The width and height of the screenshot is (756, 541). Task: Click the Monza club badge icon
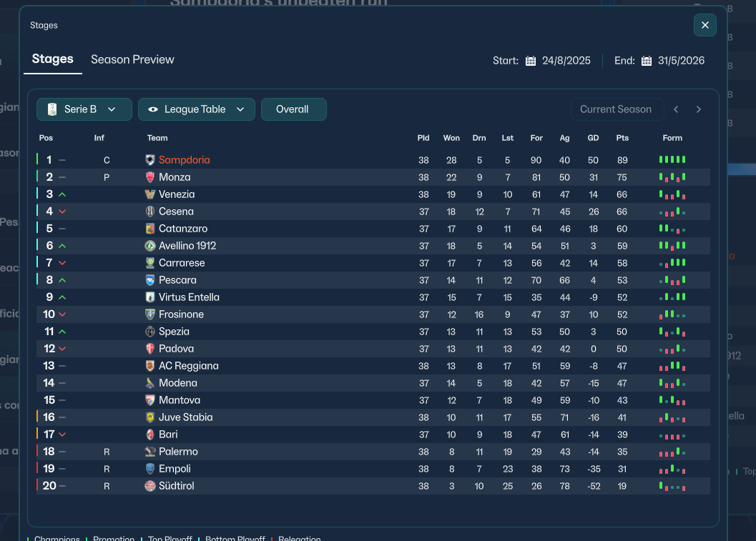point(150,177)
